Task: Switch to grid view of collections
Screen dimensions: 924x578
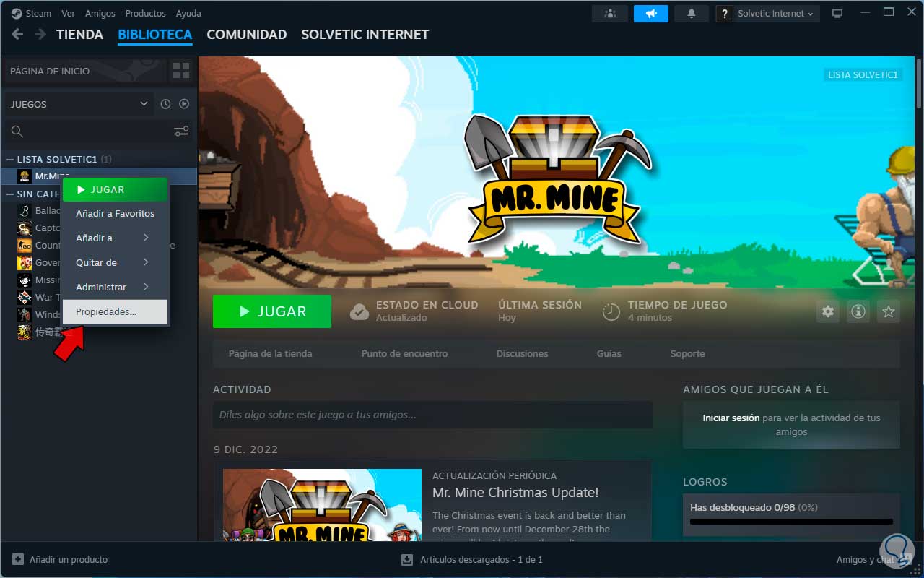Action: tap(181, 71)
